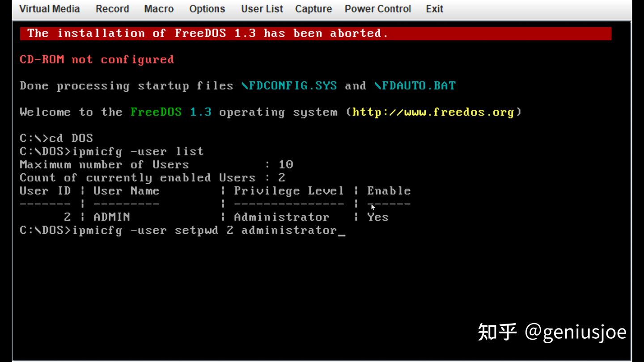Open the User List menu

262,9
